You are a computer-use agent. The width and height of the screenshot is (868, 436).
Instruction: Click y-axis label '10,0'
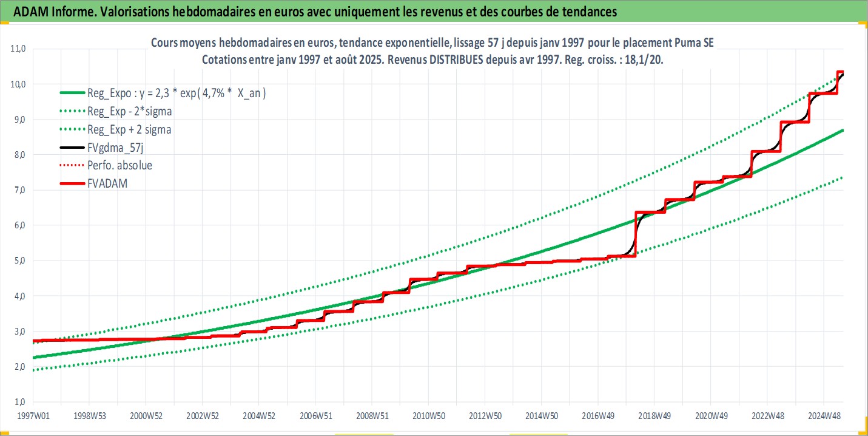tap(18, 84)
